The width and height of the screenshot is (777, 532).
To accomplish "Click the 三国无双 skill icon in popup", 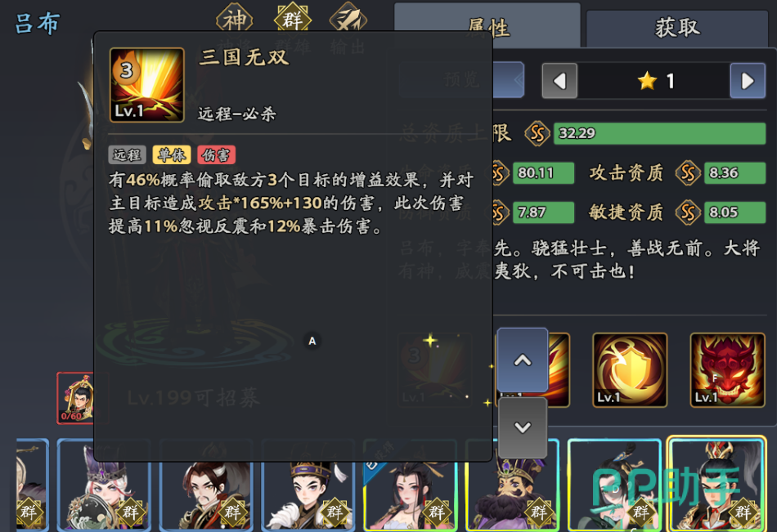I will 146,85.
